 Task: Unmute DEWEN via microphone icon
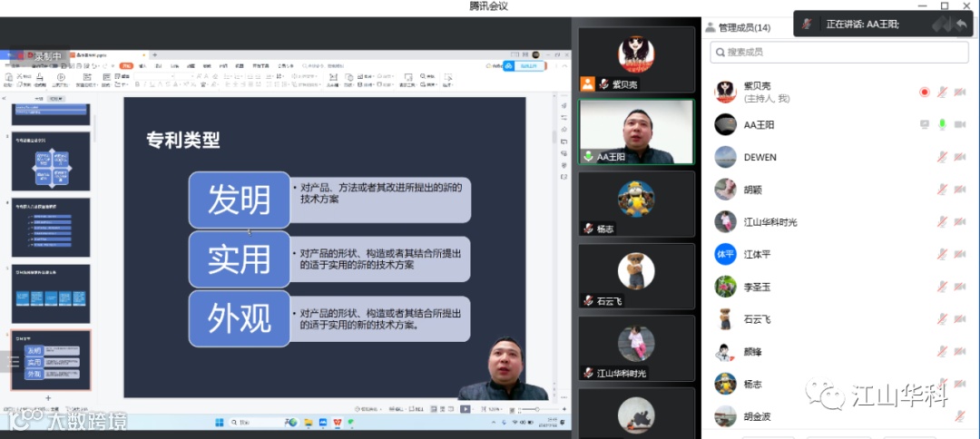942,157
